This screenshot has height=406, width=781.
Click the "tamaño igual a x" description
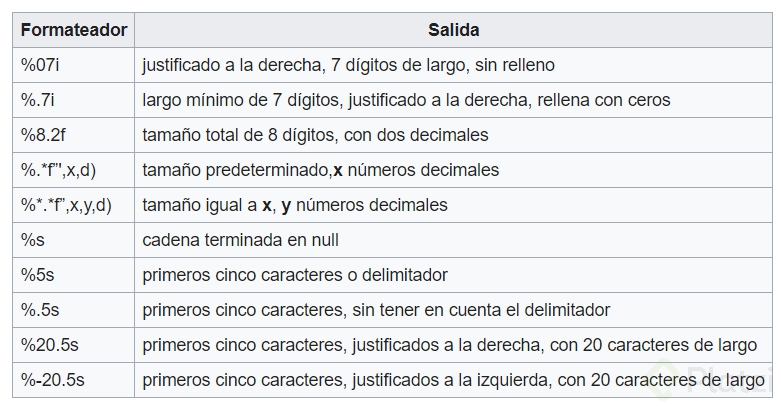(207, 205)
